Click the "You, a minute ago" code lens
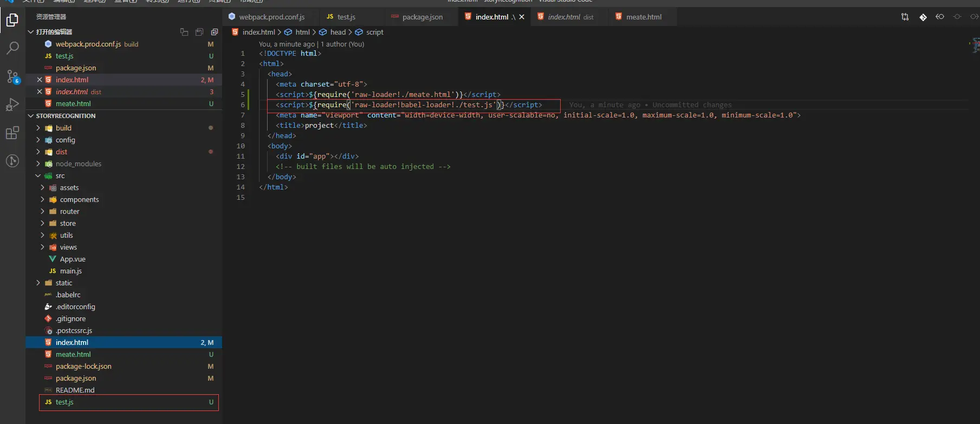The width and height of the screenshot is (980, 424). [287, 44]
